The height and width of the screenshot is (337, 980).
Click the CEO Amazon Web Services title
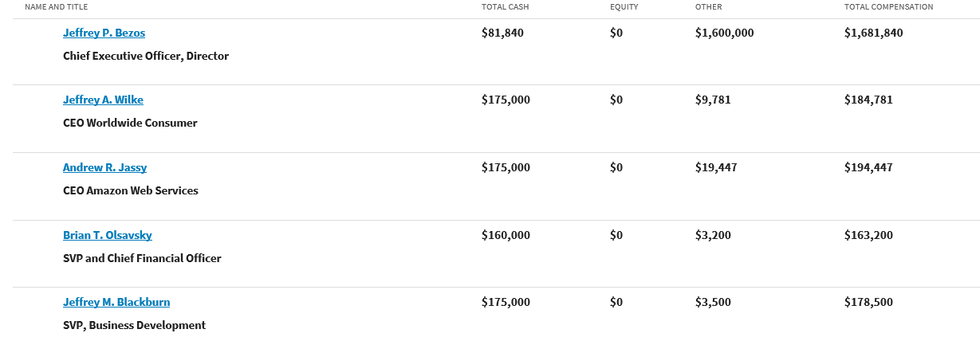pyautogui.click(x=131, y=191)
